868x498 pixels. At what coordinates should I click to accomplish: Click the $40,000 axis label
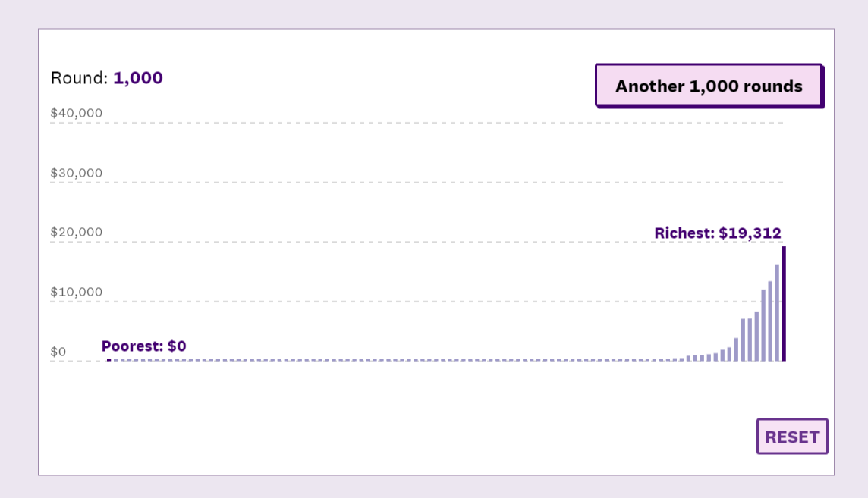pos(76,114)
